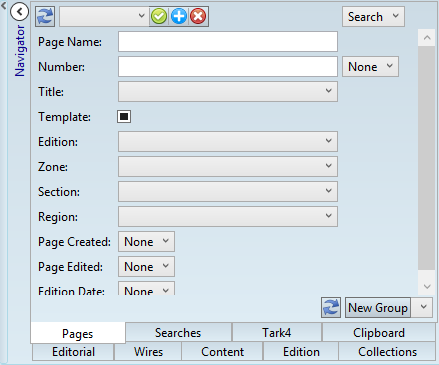
Task: Open the Collections tab
Action: [x=387, y=352]
